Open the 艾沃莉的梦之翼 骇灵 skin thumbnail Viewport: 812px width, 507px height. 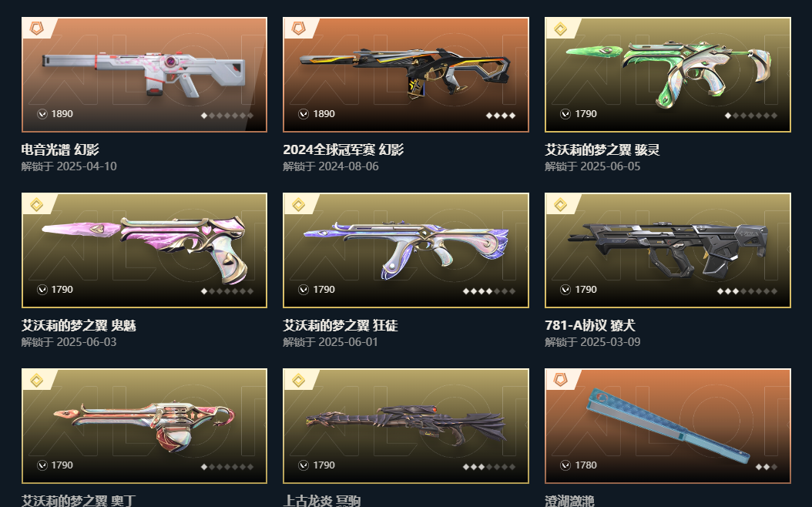click(667, 75)
